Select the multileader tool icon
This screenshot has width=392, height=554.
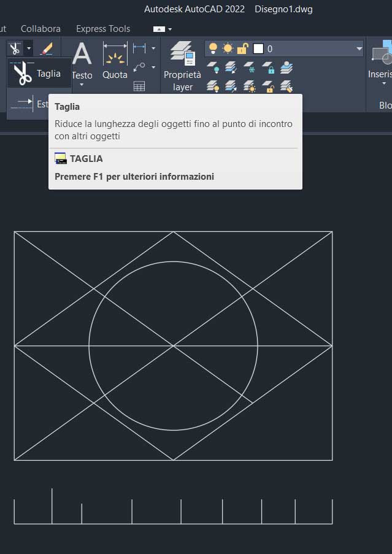coord(139,67)
